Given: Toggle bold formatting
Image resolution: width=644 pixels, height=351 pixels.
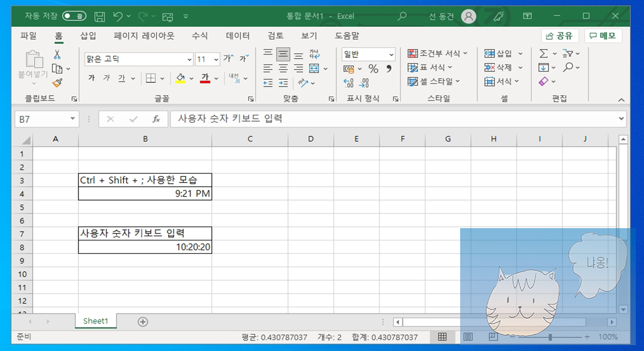Looking at the screenshot, I should tap(91, 78).
